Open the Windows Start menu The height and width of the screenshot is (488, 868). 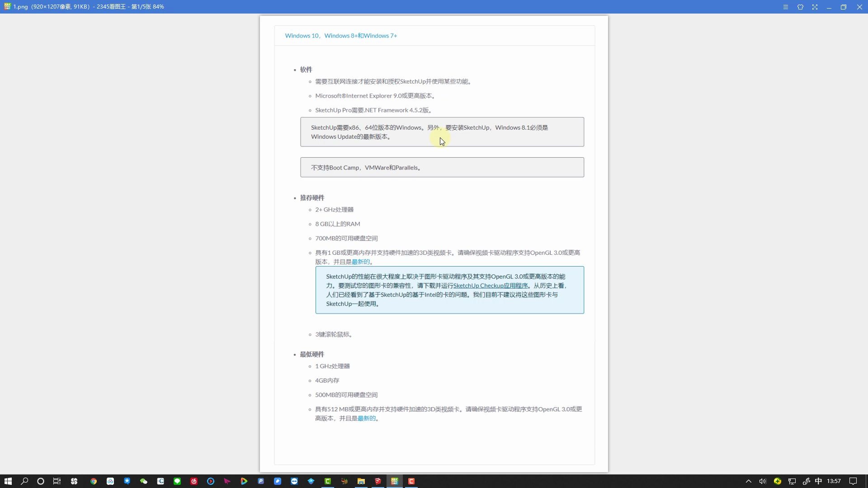coord(8,481)
